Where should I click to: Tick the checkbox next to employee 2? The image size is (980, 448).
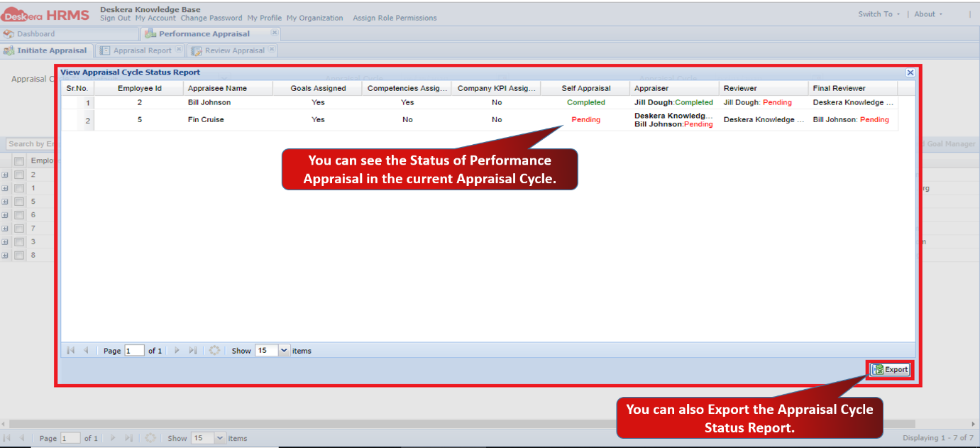pos(19,175)
